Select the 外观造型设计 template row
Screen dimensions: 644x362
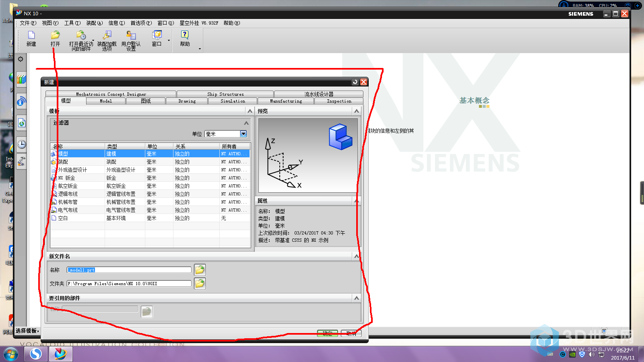click(x=150, y=170)
